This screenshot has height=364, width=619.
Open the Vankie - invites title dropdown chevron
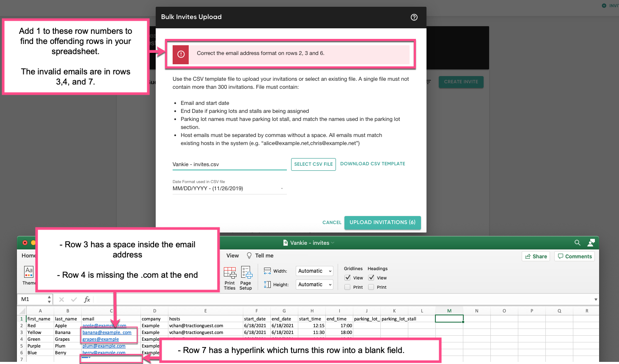pyautogui.click(x=333, y=243)
